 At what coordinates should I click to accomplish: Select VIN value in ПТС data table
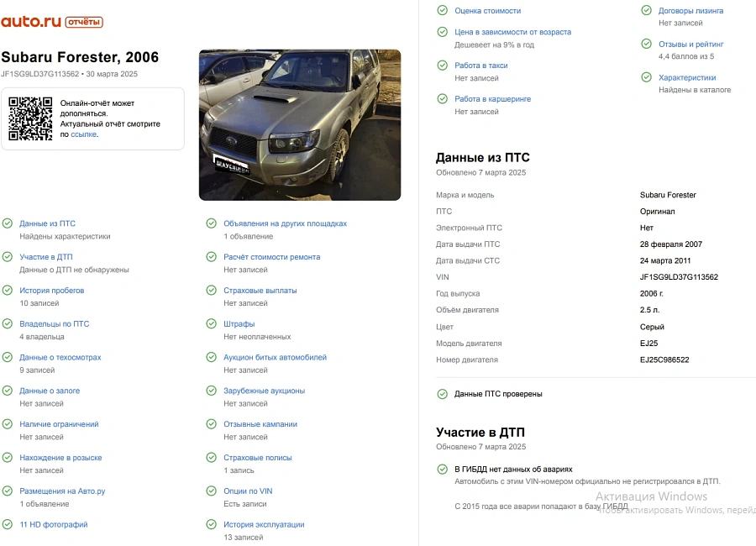point(679,277)
